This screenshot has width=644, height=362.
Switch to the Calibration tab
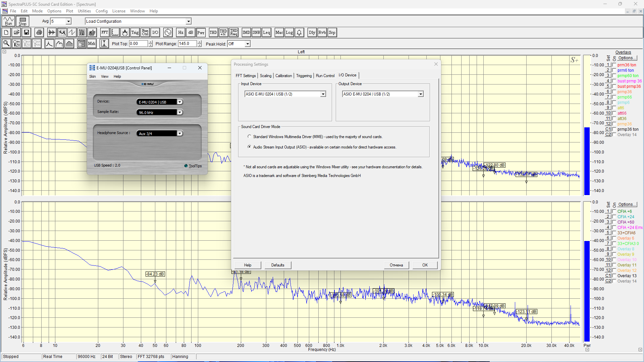coord(283,76)
